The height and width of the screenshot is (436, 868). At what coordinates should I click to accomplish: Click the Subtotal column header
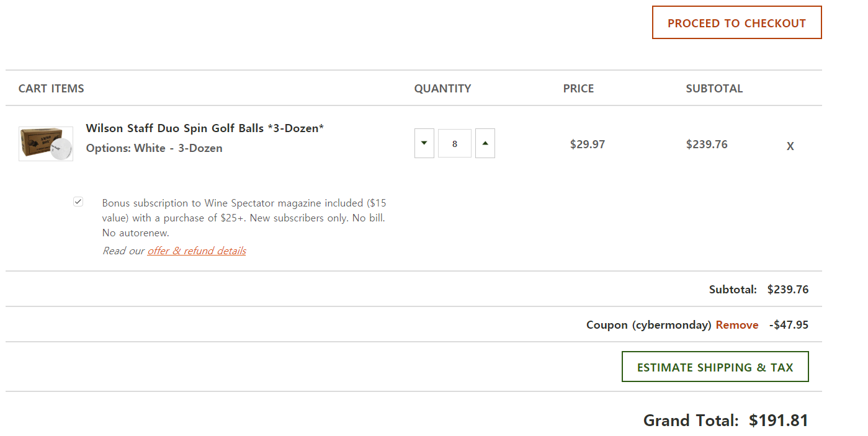point(714,88)
